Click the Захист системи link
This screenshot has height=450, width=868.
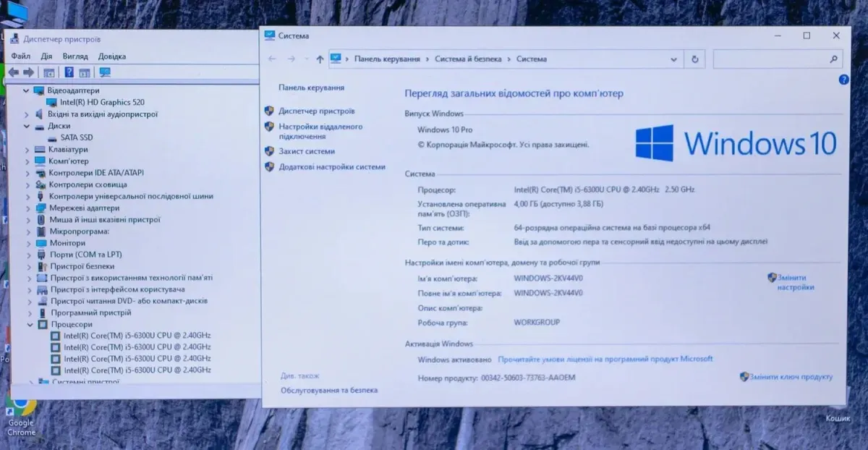pos(307,151)
